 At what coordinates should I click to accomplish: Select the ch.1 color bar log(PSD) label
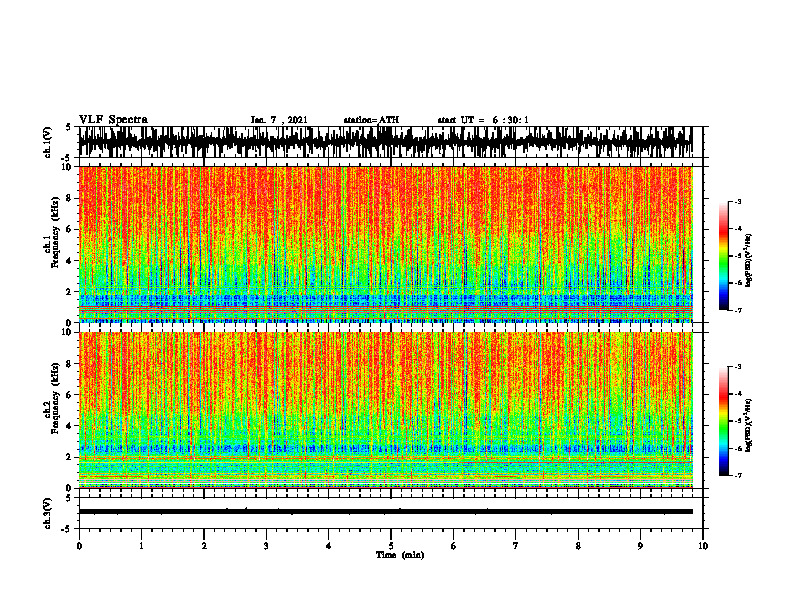click(749, 261)
